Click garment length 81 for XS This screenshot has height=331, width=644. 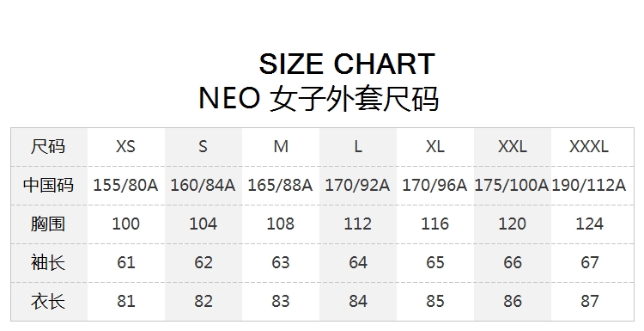(125, 301)
